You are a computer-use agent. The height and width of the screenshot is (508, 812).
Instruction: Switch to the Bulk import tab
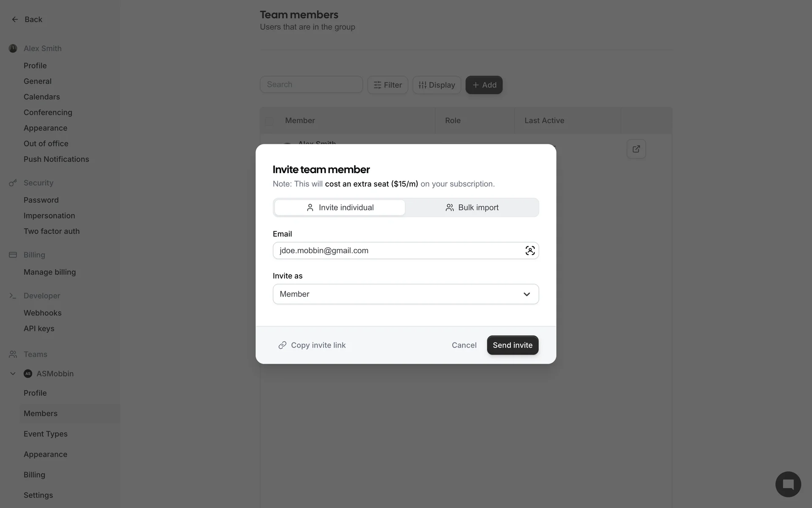pyautogui.click(x=472, y=207)
